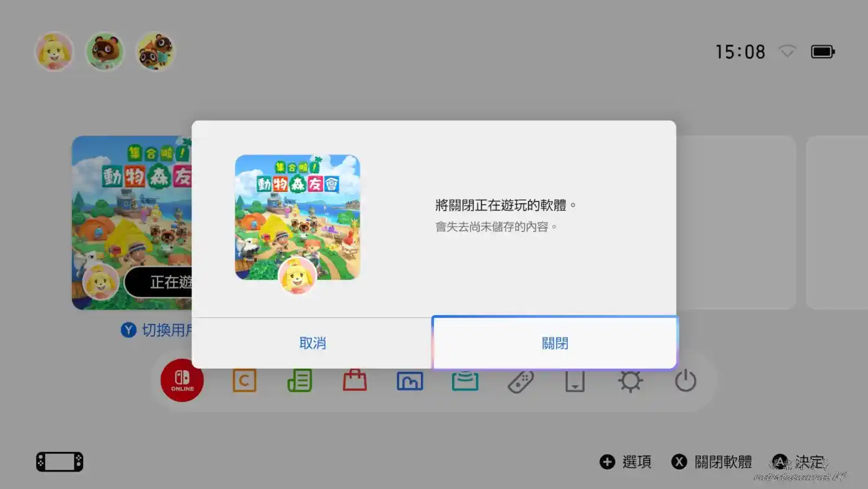Open Nintendo eShop shopping bag icon
868x489 pixels.
pos(355,380)
